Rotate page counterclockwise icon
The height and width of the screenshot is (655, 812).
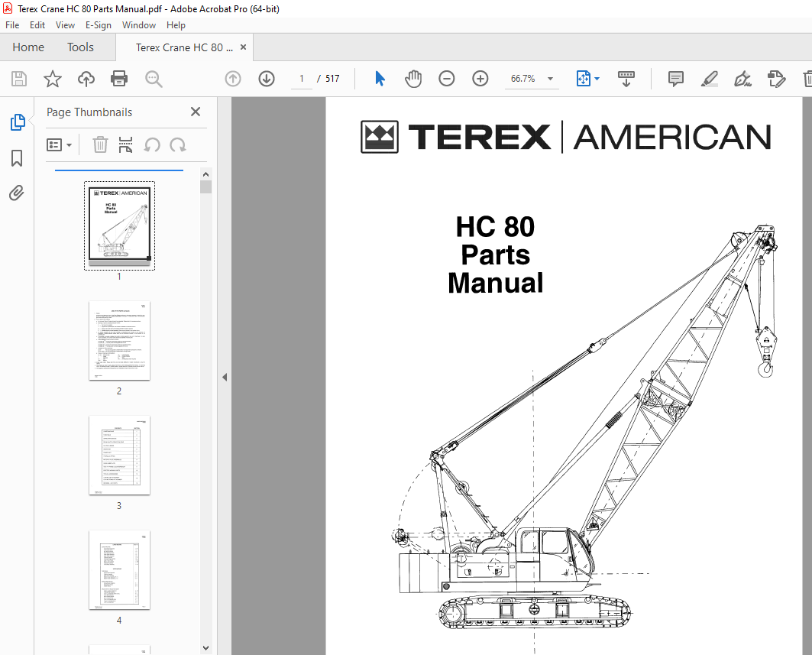[x=152, y=144]
